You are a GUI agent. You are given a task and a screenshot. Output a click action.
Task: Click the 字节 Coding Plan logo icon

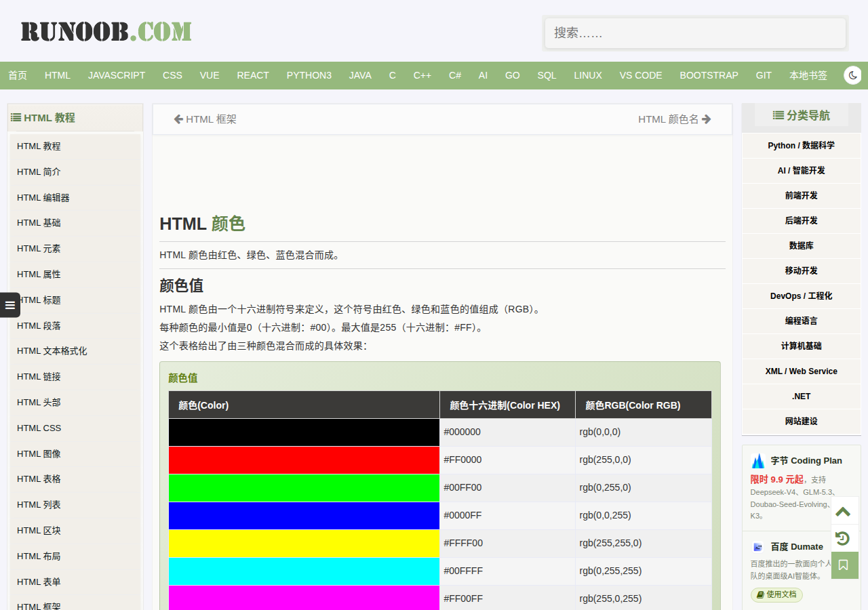[758, 461]
